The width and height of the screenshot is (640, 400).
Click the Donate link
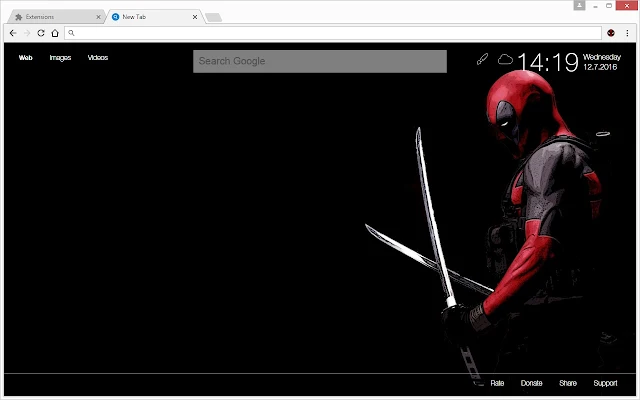coord(531,383)
